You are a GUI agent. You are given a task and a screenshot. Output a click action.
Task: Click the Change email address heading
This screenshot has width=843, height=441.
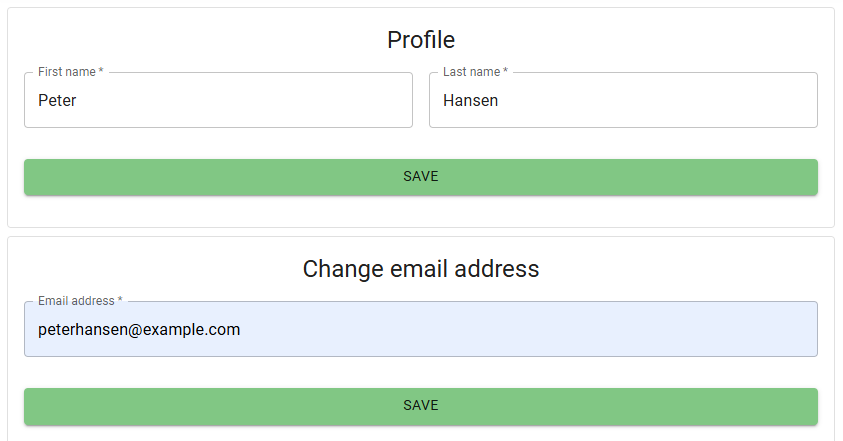[x=420, y=269]
